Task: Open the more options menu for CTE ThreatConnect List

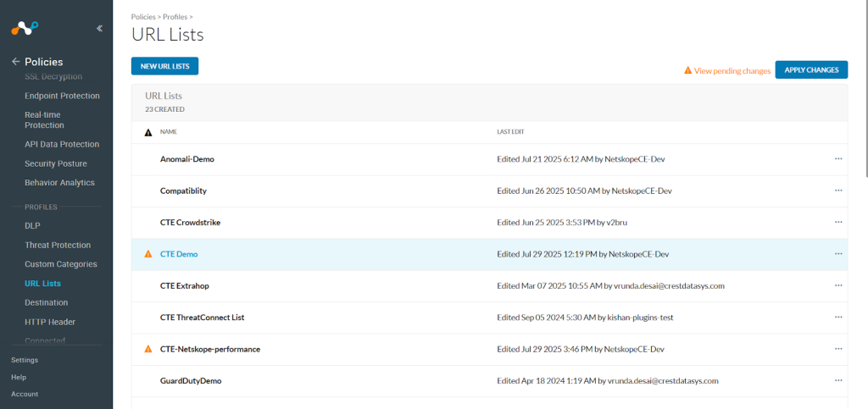Action: [x=838, y=318]
